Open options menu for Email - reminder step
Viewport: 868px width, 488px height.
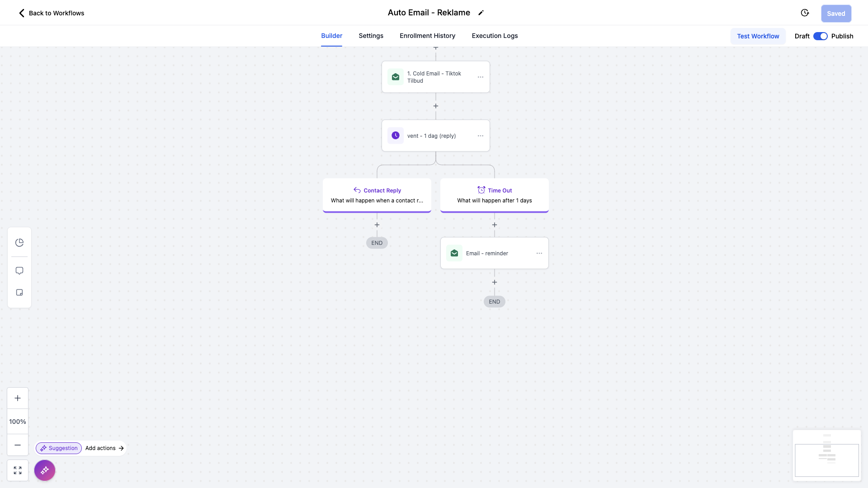point(539,253)
